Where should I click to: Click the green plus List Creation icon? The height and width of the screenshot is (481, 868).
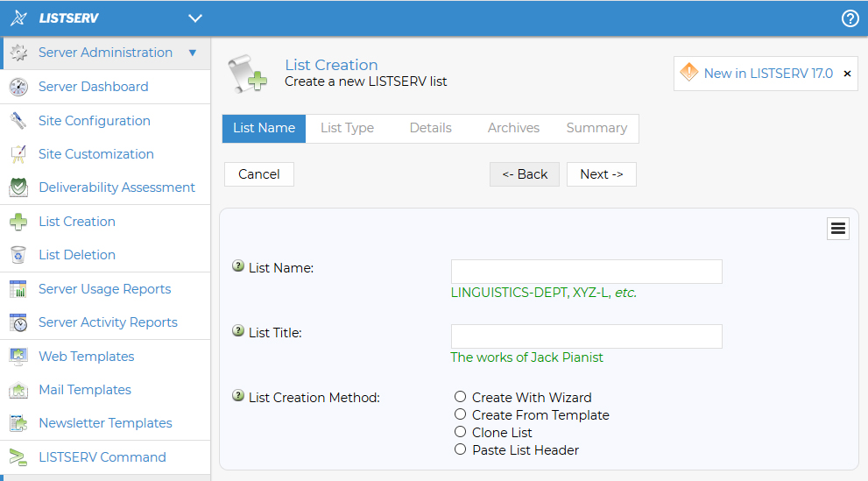(x=18, y=222)
